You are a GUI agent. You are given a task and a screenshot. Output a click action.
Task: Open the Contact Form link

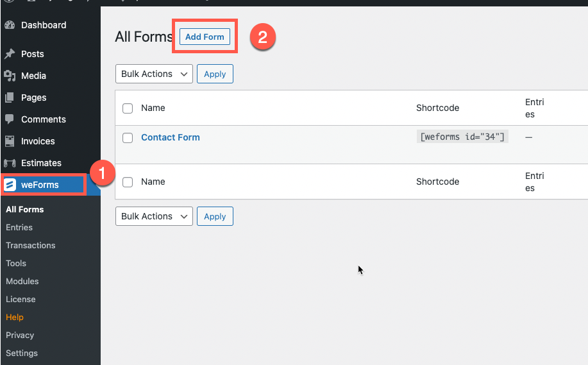171,137
